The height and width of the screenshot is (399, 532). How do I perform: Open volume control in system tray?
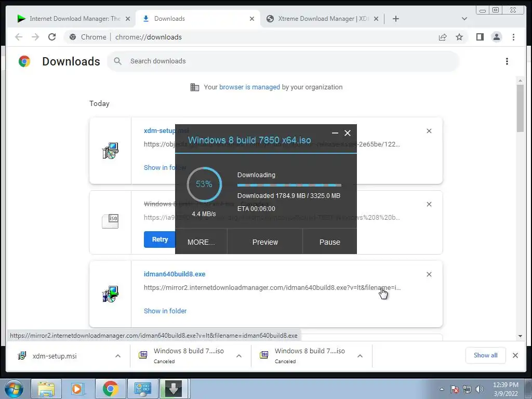480,389
